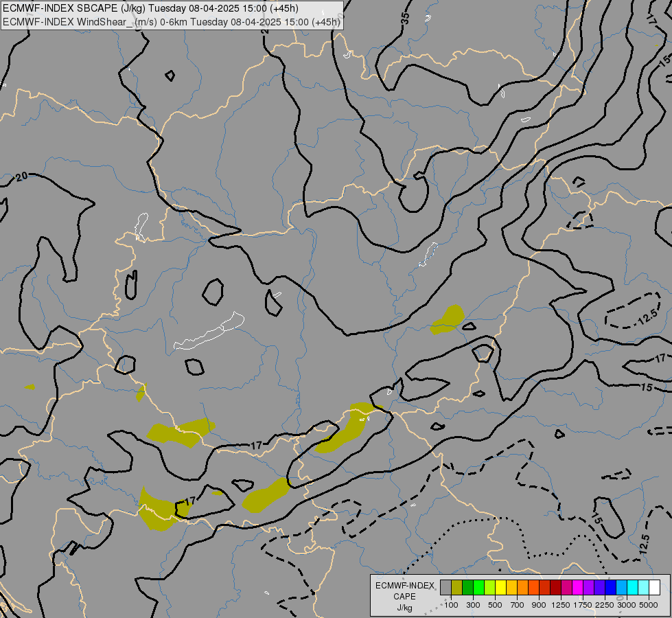Pick the bright cyan legend swatch
Viewport: 672px width, 618px height.
click(x=633, y=587)
